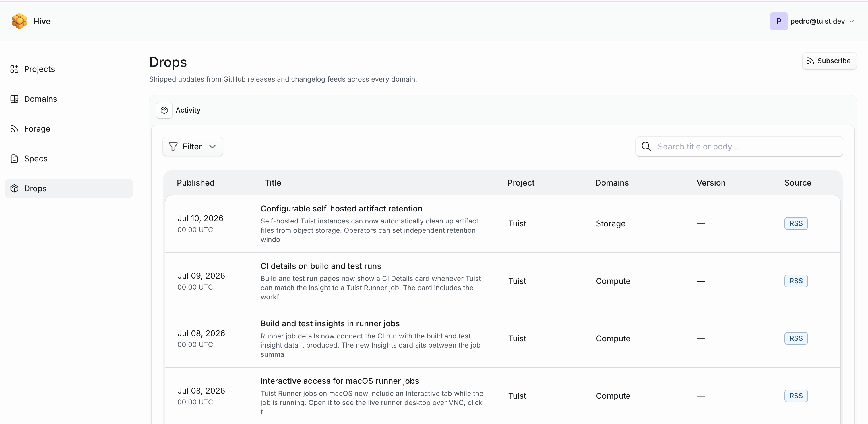Open 'Build and test insights in runner jobs'
The image size is (868, 424).
tap(330, 324)
